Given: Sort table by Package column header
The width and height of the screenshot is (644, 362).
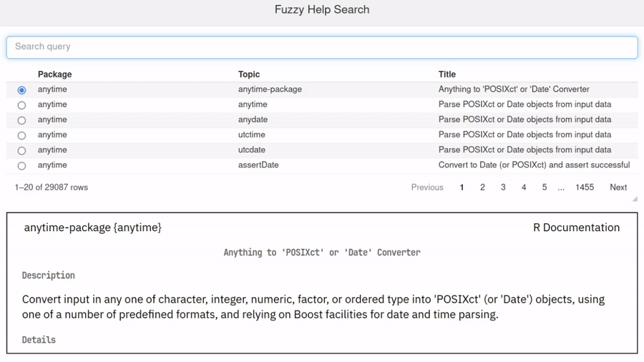Looking at the screenshot, I should (55, 74).
